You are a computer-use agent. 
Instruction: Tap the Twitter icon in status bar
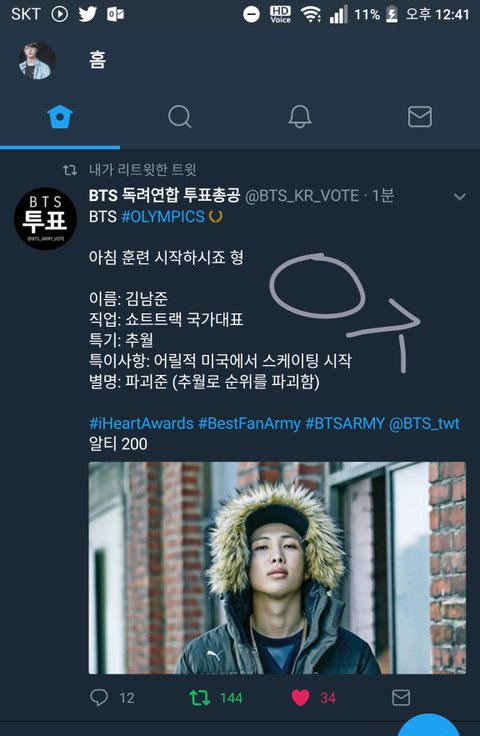pyautogui.click(x=87, y=14)
